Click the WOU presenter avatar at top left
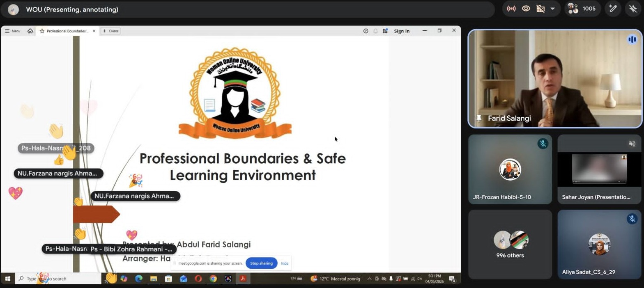 tap(14, 9)
